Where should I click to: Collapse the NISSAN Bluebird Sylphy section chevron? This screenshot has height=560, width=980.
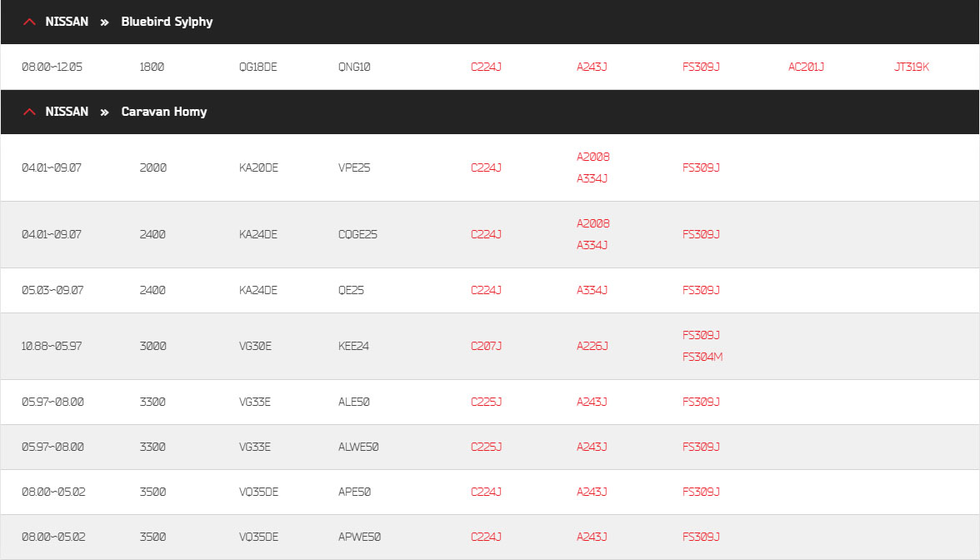pos(29,22)
